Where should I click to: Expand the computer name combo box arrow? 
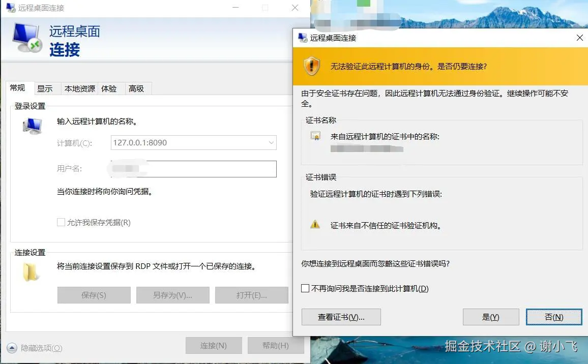(271, 143)
